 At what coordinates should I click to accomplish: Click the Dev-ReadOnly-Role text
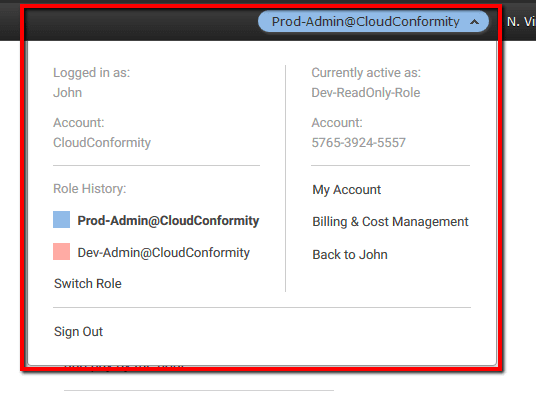[x=365, y=93]
